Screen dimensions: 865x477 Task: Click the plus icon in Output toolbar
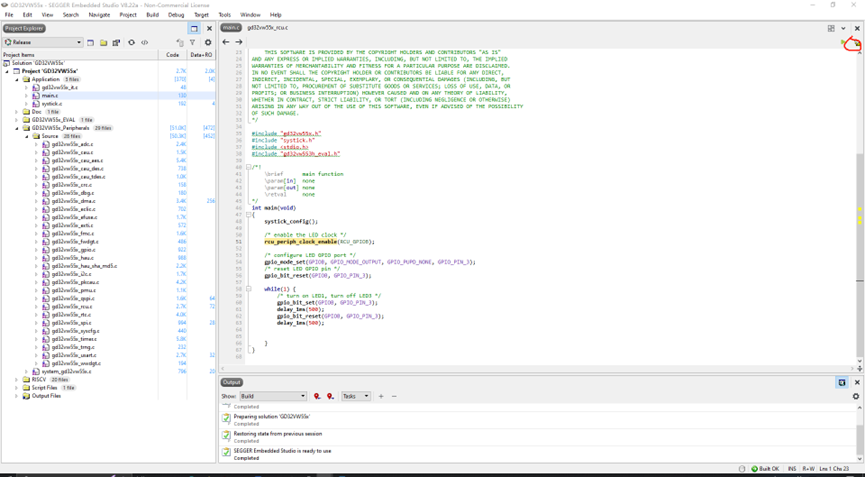pos(381,396)
